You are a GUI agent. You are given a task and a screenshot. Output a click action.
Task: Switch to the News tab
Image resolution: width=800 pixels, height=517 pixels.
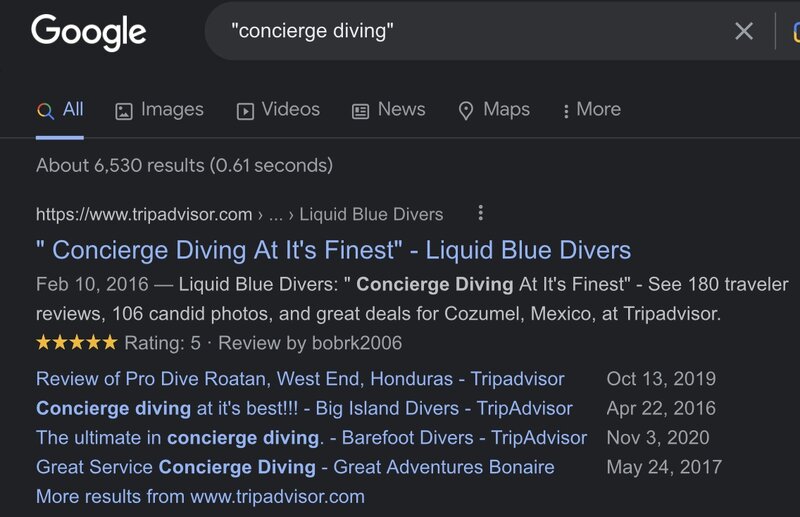tap(401, 110)
